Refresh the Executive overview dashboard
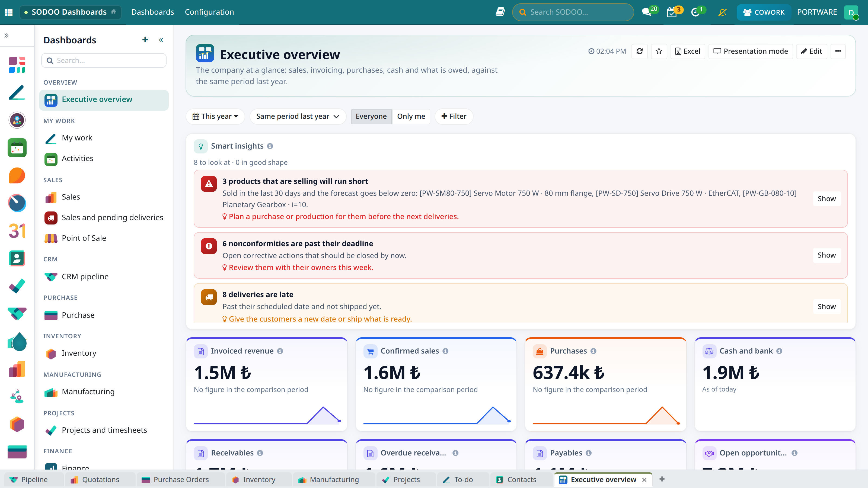 coord(640,51)
